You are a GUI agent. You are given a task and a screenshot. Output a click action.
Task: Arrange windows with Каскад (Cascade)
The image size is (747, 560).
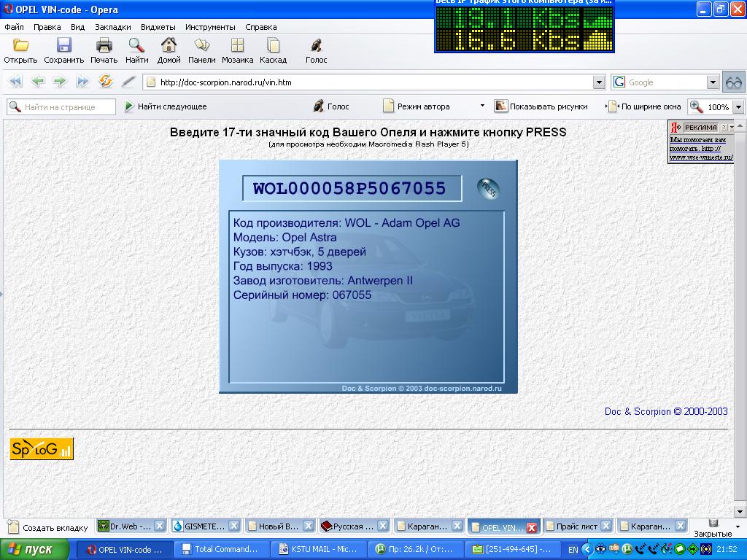(273, 45)
